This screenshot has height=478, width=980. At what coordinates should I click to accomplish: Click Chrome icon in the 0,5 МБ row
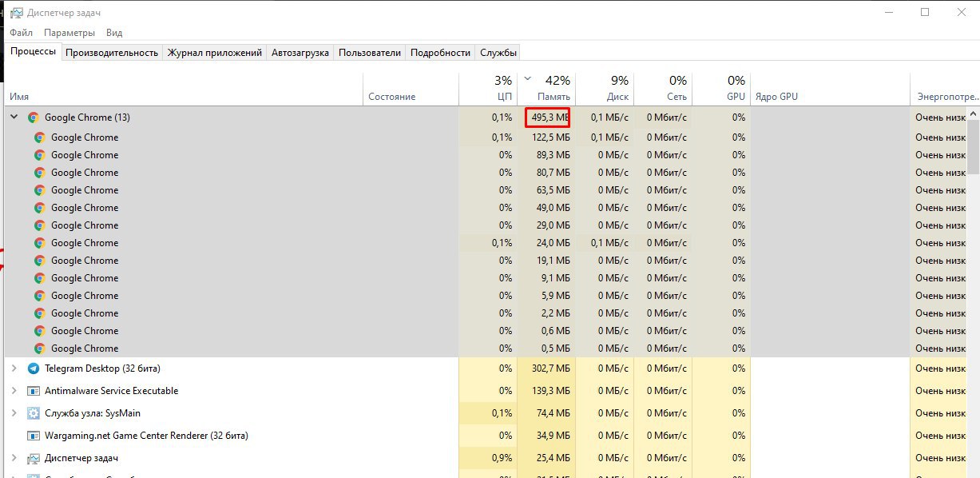click(40, 349)
